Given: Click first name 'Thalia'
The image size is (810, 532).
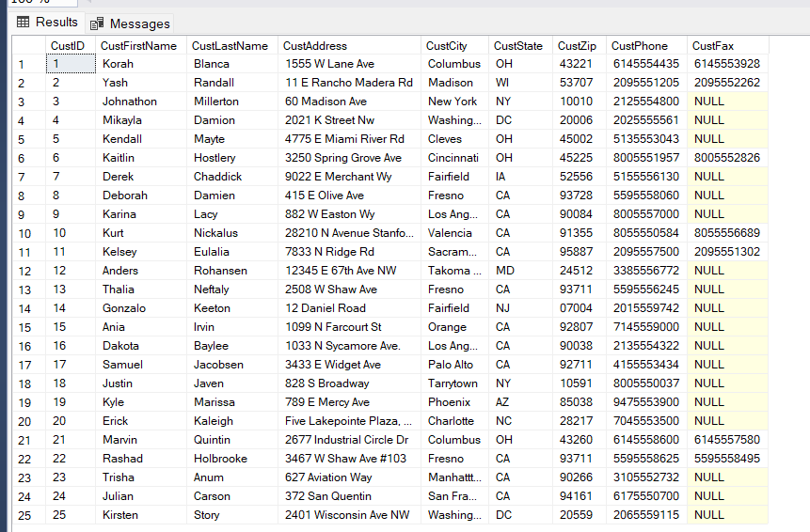Looking at the screenshot, I should 141,289.
